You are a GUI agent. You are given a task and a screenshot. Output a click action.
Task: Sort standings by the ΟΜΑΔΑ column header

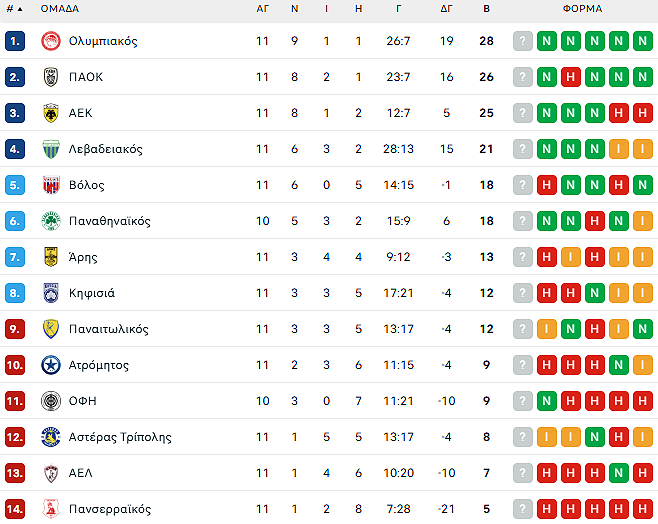(59, 9)
